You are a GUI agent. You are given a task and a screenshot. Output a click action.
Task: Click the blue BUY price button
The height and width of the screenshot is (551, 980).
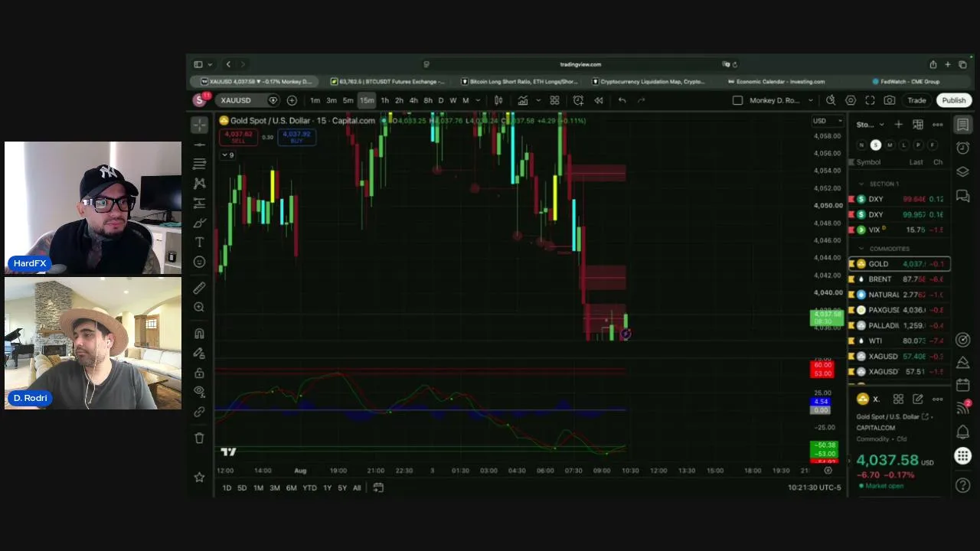(296, 137)
